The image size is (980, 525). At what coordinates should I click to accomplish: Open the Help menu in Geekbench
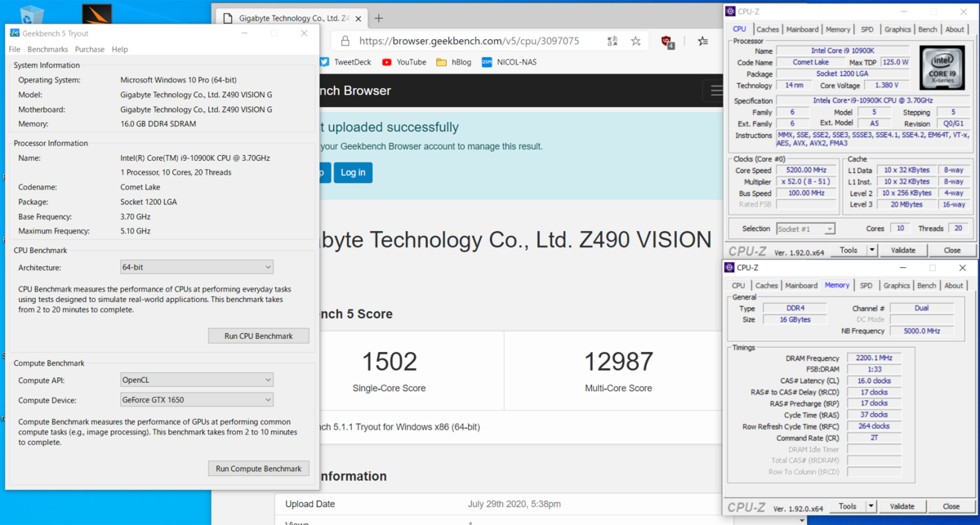click(x=120, y=49)
